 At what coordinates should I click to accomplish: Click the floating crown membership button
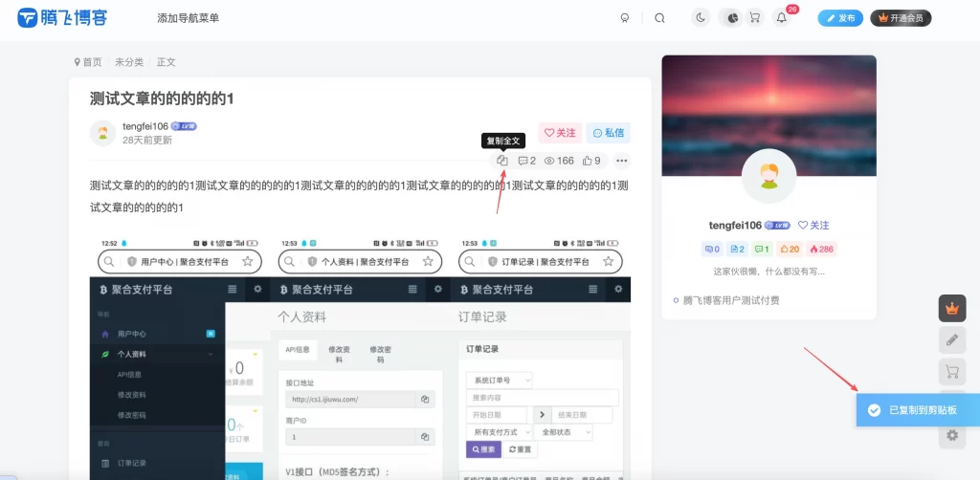click(x=952, y=308)
